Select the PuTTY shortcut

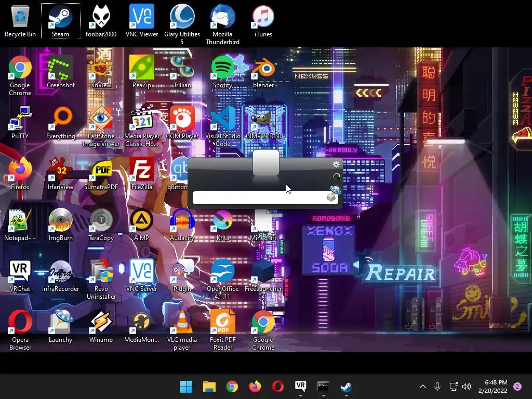(x=20, y=123)
